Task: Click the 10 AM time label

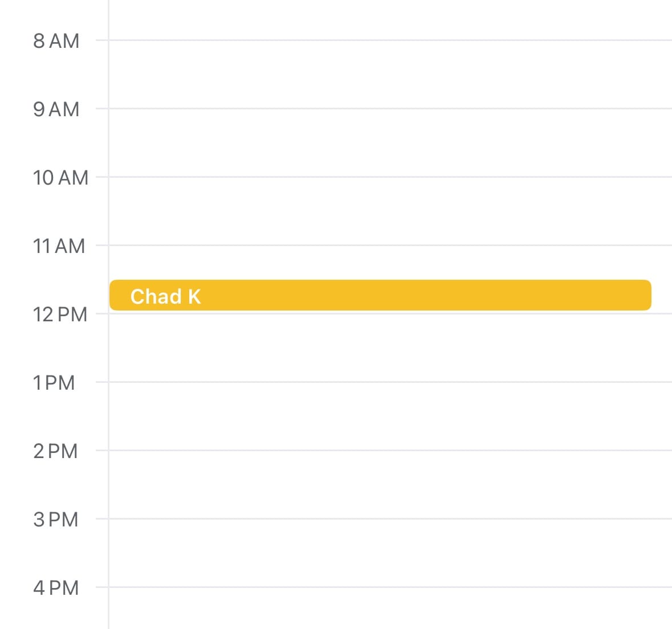Action: [60, 178]
